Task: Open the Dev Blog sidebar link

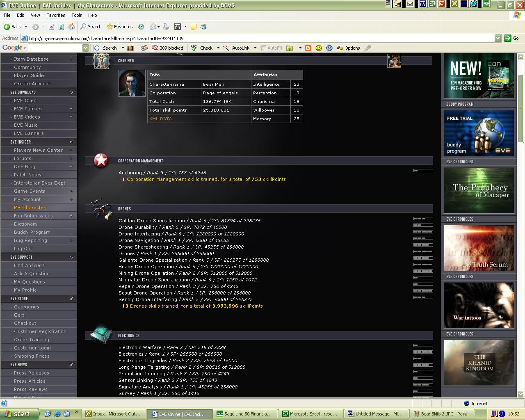Action: [x=25, y=167]
